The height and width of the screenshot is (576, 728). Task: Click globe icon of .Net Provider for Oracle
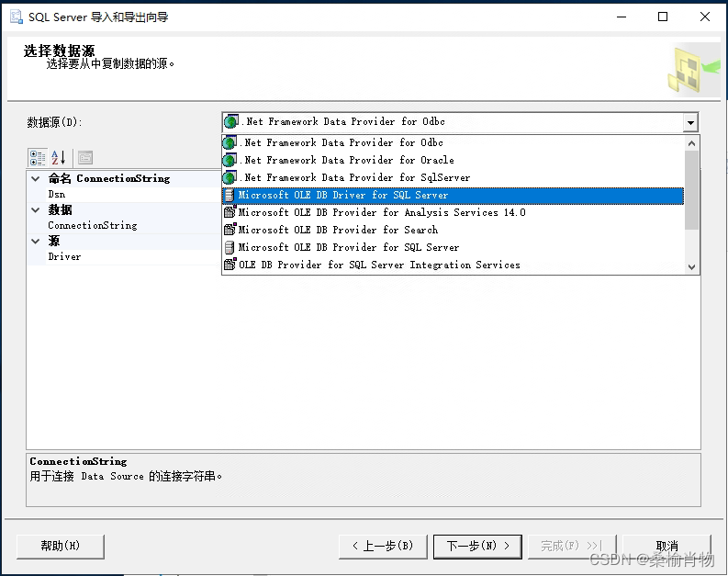pyautogui.click(x=230, y=160)
